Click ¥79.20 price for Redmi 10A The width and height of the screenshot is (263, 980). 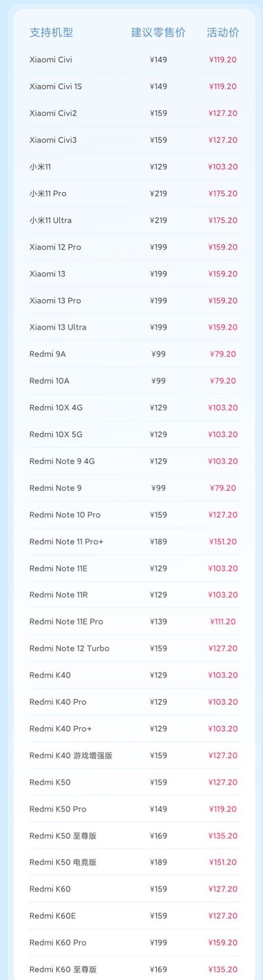[x=223, y=381]
